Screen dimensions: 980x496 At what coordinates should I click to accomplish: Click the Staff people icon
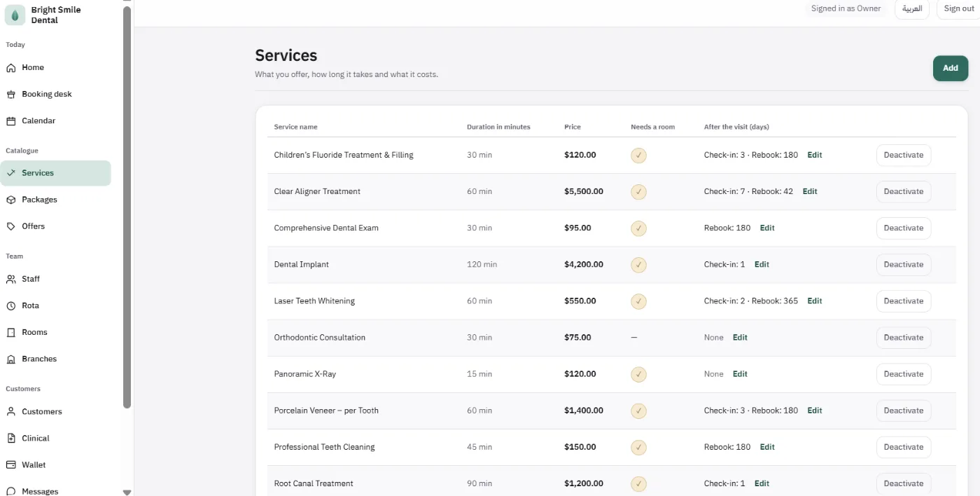click(10, 279)
